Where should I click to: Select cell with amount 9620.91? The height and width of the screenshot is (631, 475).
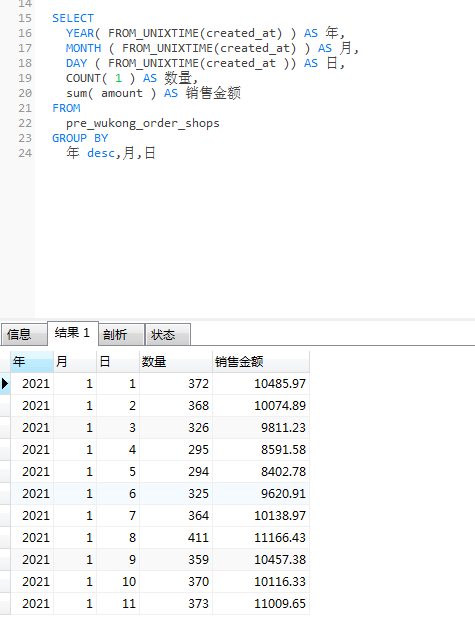[x=261, y=493]
